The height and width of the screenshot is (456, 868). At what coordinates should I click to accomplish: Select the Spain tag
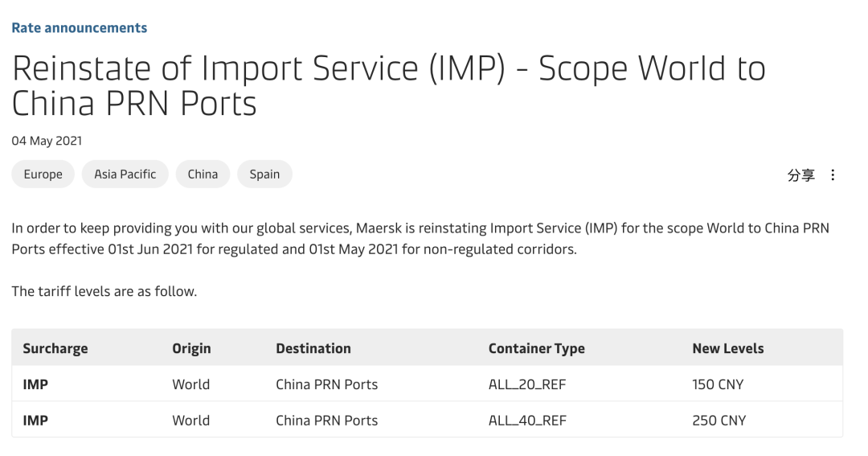pos(264,175)
